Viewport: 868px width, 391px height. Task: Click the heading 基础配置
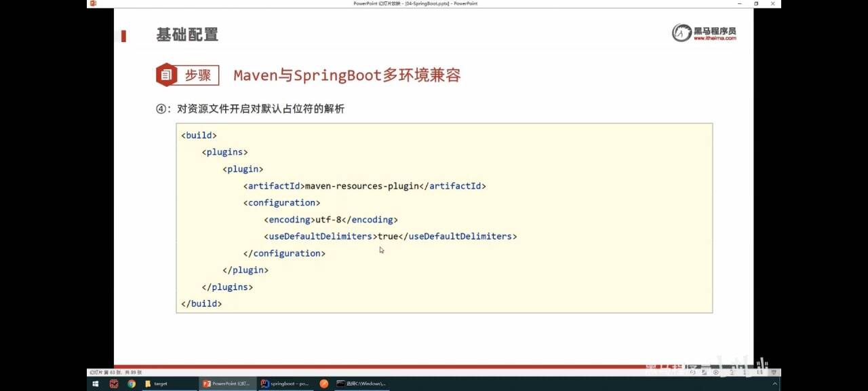point(187,35)
